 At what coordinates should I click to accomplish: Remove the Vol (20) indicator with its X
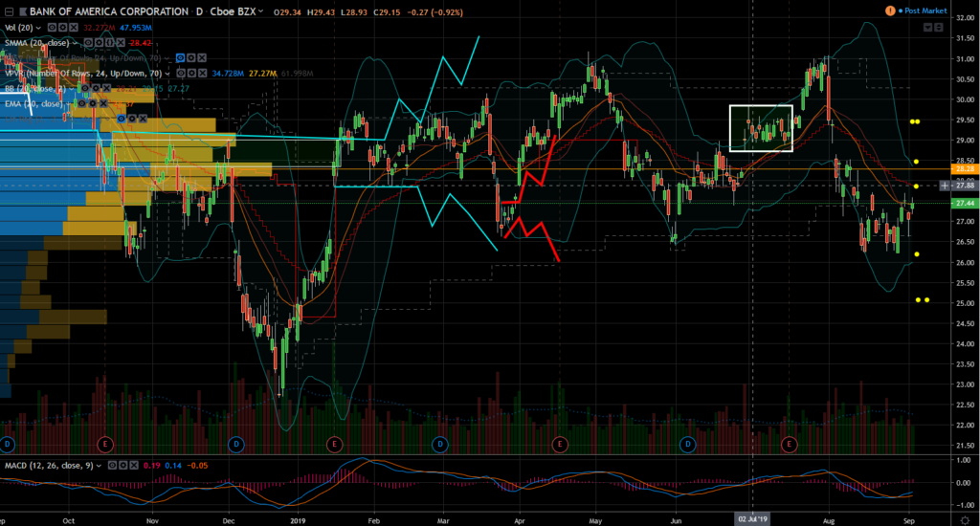point(73,28)
